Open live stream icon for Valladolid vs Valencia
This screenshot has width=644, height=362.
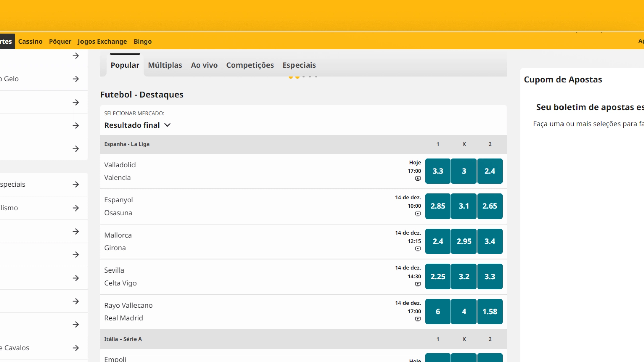coord(418,179)
